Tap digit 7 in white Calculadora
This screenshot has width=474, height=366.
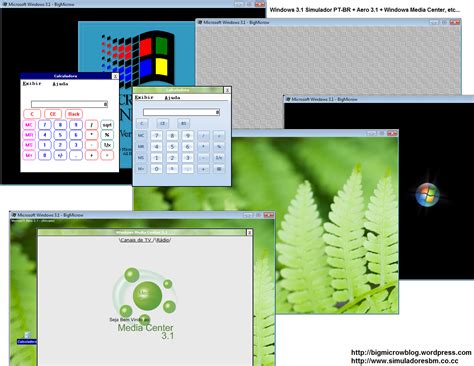point(45,125)
